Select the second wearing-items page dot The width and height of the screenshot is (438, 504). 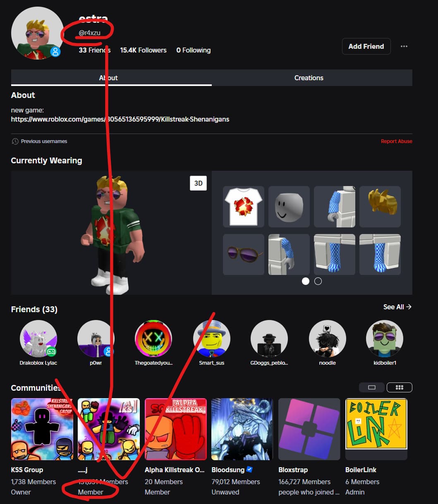coord(318,281)
